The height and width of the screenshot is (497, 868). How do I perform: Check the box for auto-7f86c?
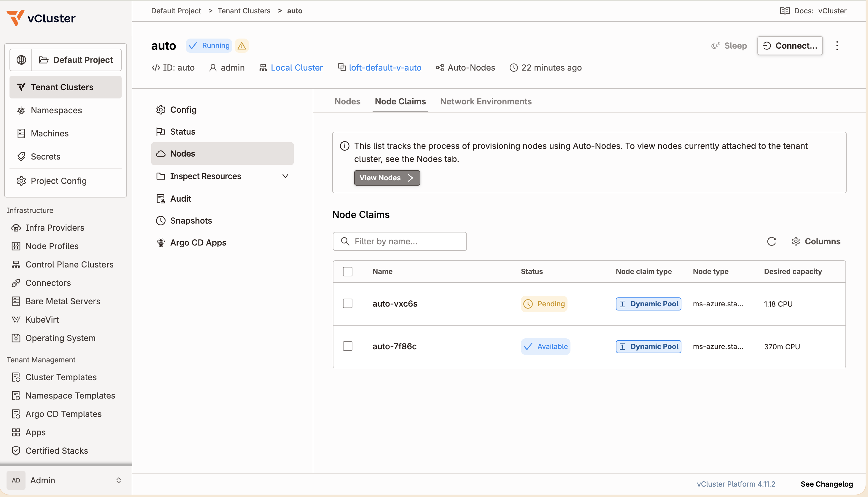pos(348,346)
